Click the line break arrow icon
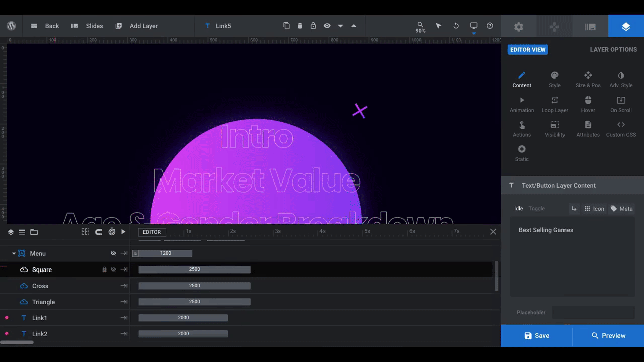Screen dimensions: 644x362 click(x=574, y=209)
